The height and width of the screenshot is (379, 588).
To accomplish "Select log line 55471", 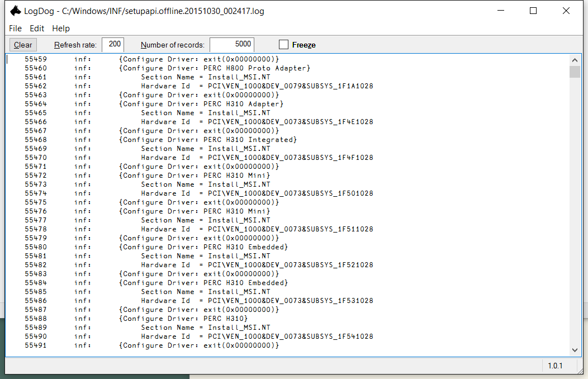I will tap(152, 167).
